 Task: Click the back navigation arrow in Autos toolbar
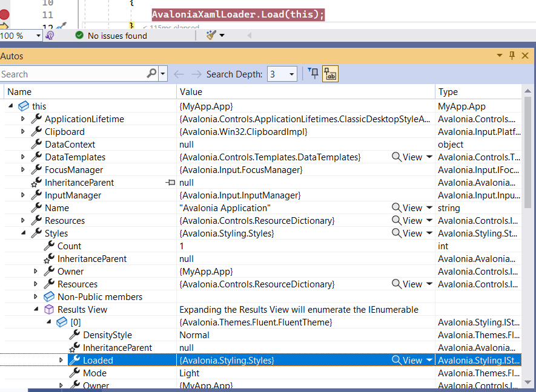pyautogui.click(x=177, y=73)
